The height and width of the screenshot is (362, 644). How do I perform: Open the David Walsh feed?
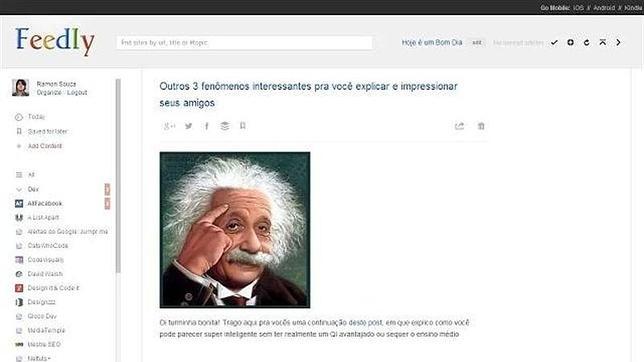tap(45, 274)
